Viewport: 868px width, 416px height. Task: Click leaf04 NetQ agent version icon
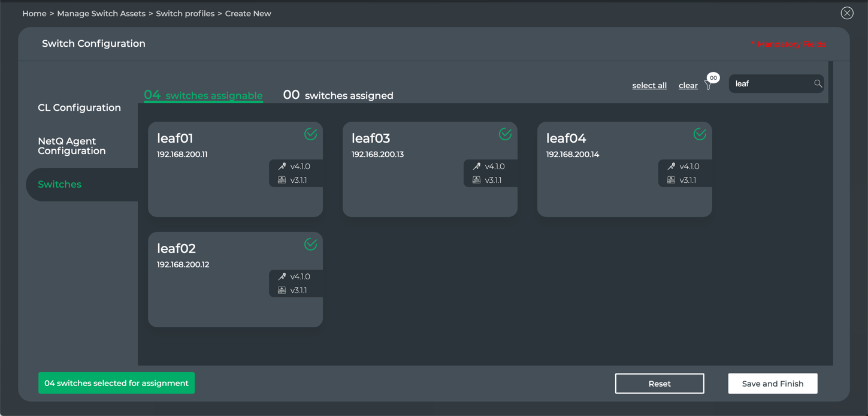point(672,180)
